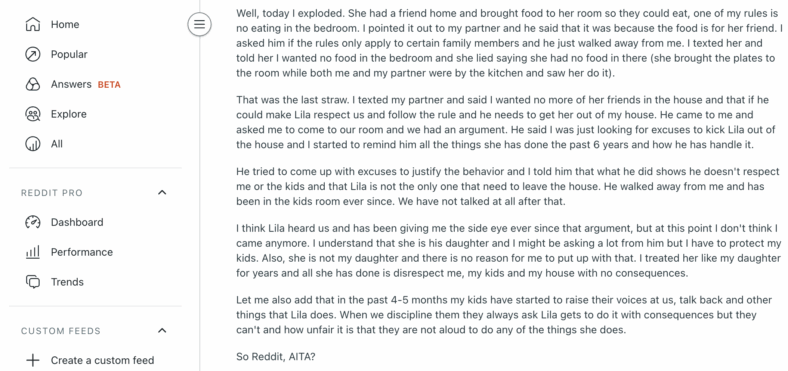This screenshot has height=371, width=788.
Task: Select the Popular menu item
Action: (95, 54)
